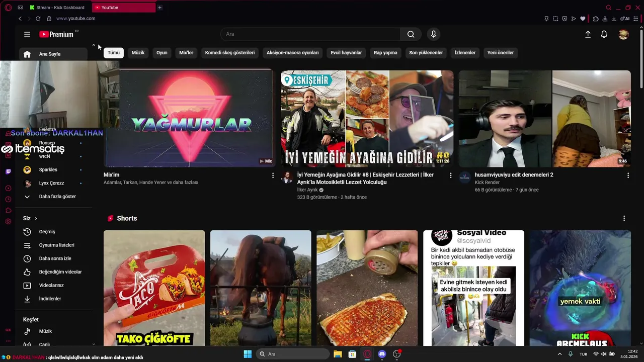Open sidebar settings gear in Opera

8,221
